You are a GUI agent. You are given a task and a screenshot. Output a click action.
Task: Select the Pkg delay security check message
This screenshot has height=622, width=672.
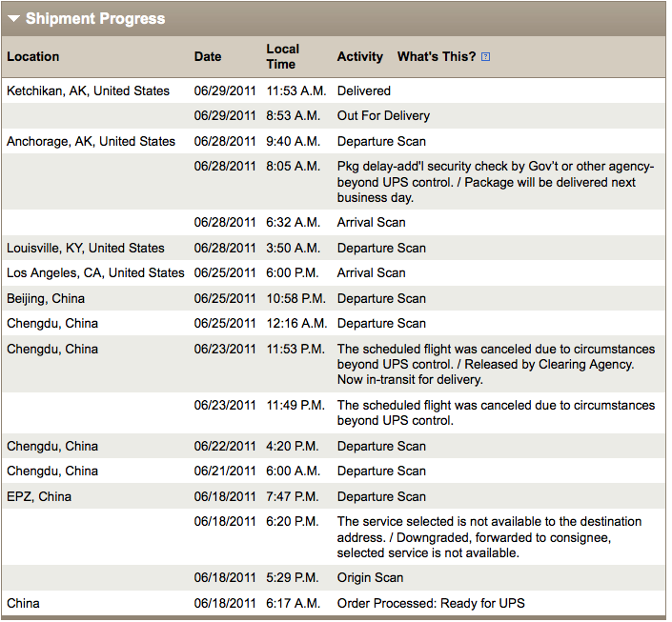(496, 182)
